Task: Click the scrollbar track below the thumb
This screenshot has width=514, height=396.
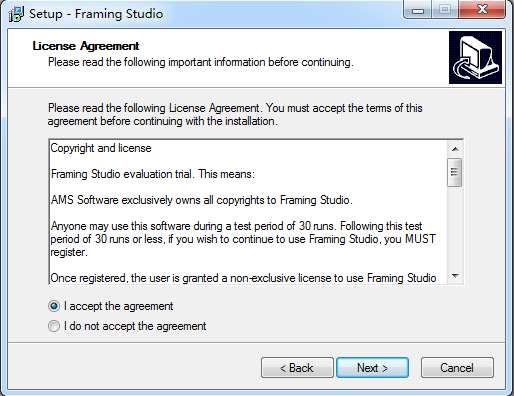Action: pos(455,227)
